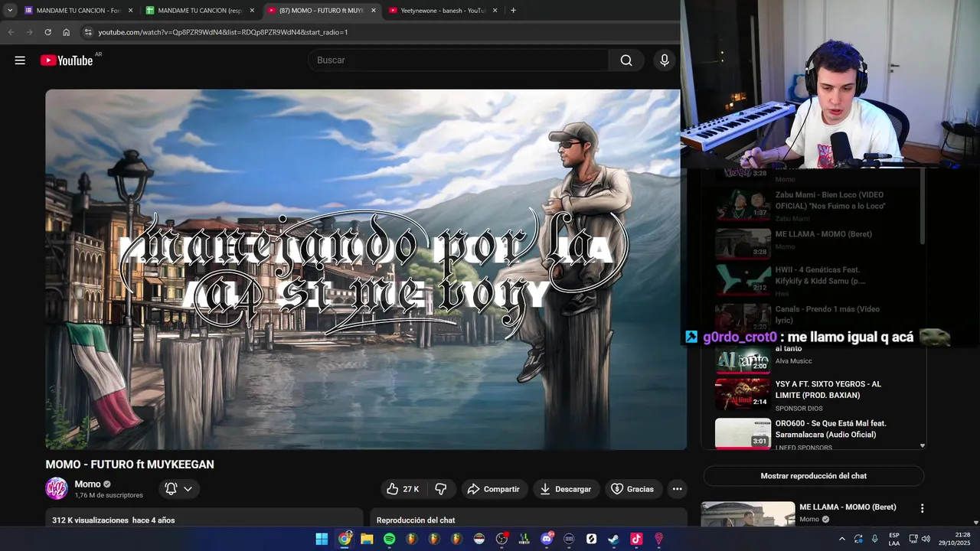Screen dimensions: 980x551
Task: Click the browser address bar URL
Action: click(x=223, y=32)
